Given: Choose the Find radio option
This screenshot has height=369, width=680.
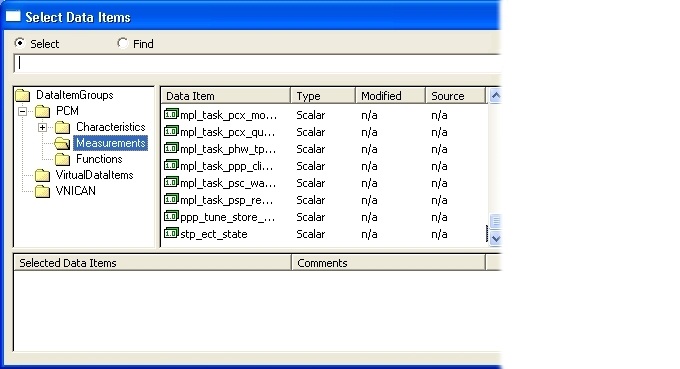Looking at the screenshot, I should click(x=123, y=43).
